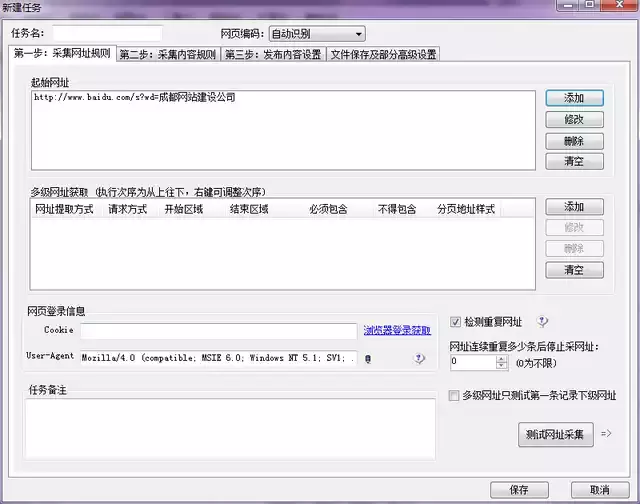Viewport: 640px width, 504px height.
Task: Open the 浏览器登录获取 link
Action: (x=397, y=330)
